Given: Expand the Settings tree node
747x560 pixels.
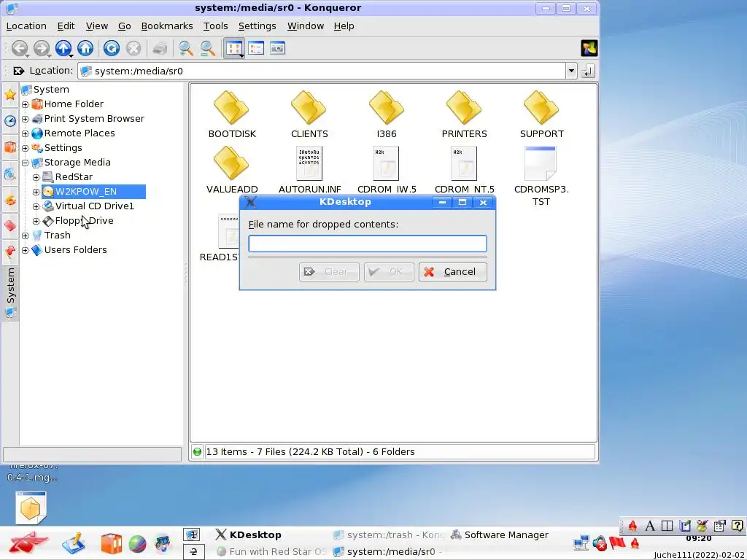Looking at the screenshot, I should (26, 148).
